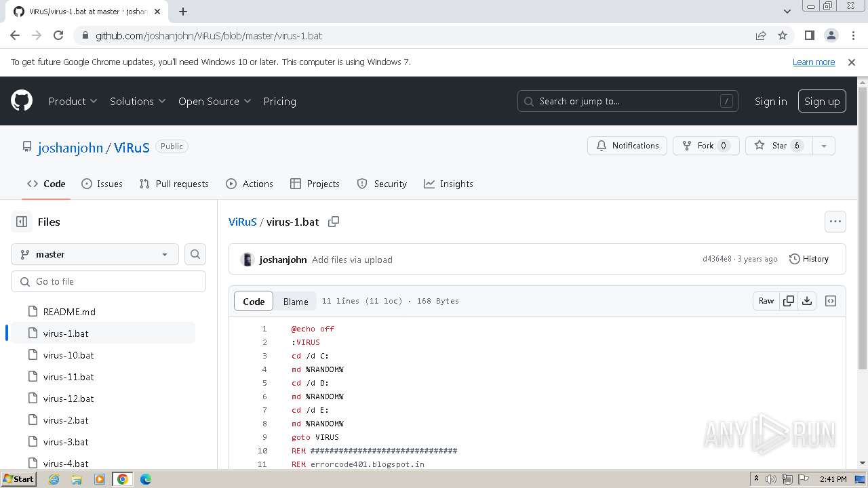The height and width of the screenshot is (488, 868).
Task: Click the page vertical scrollbar
Action: point(863,228)
